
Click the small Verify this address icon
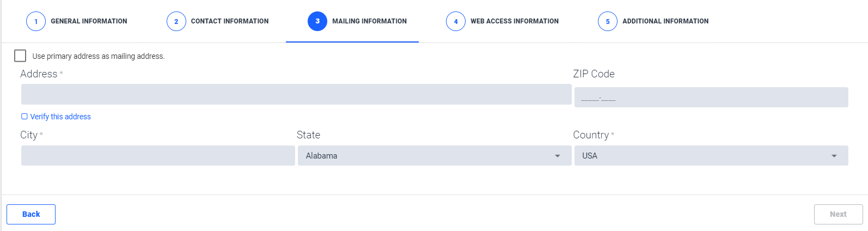(x=25, y=117)
